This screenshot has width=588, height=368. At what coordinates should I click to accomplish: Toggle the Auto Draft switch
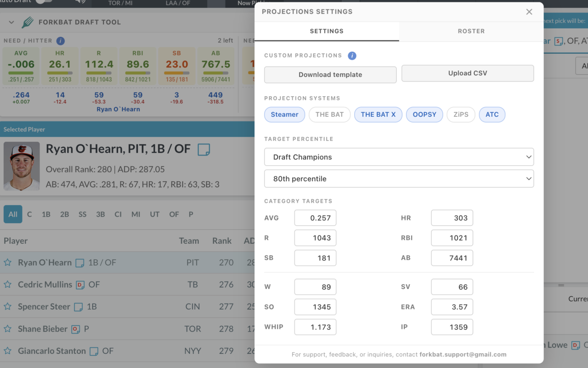coord(44,1)
